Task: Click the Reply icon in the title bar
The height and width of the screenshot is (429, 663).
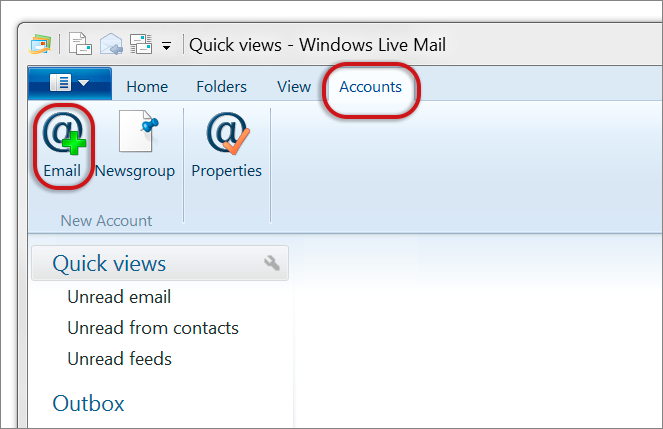Action: coord(111,44)
